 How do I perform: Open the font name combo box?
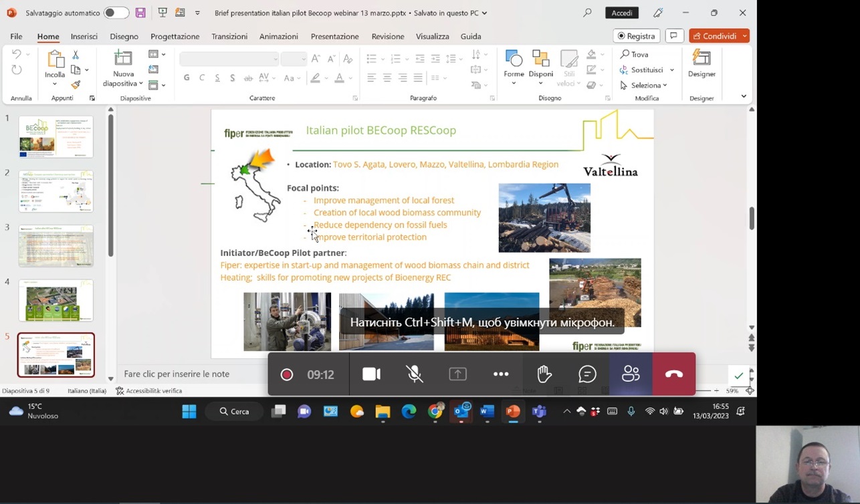point(229,59)
